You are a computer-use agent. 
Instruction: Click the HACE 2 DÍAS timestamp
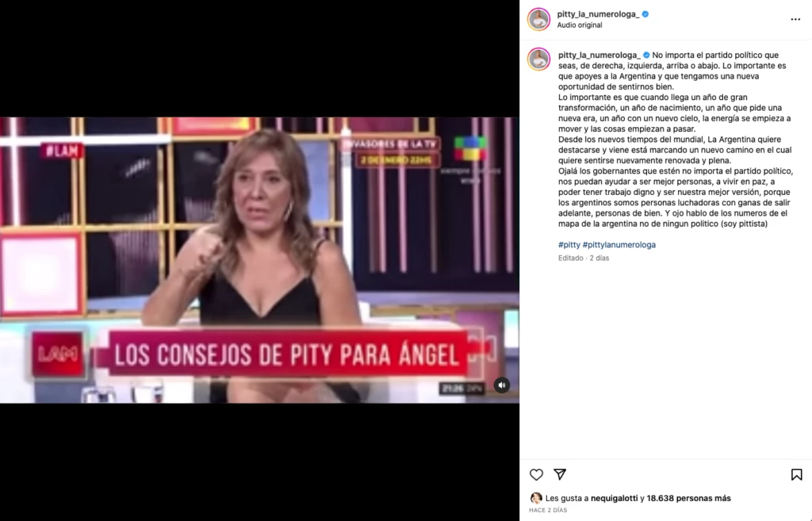click(x=548, y=510)
